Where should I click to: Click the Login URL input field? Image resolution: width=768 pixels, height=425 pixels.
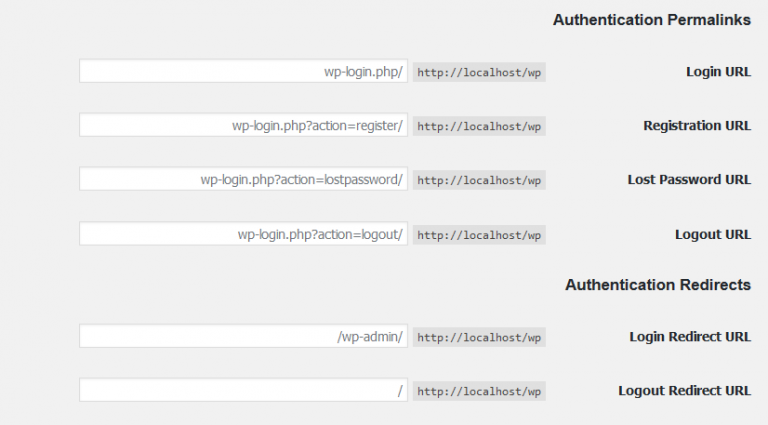point(243,71)
